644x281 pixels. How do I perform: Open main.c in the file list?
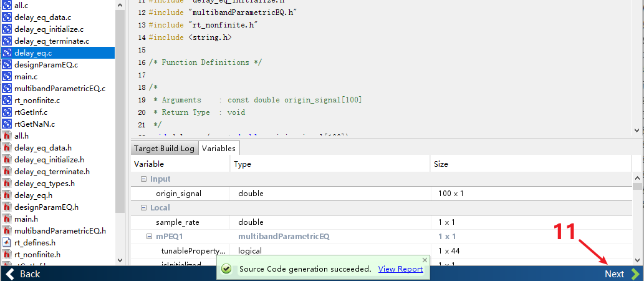click(26, 77)
